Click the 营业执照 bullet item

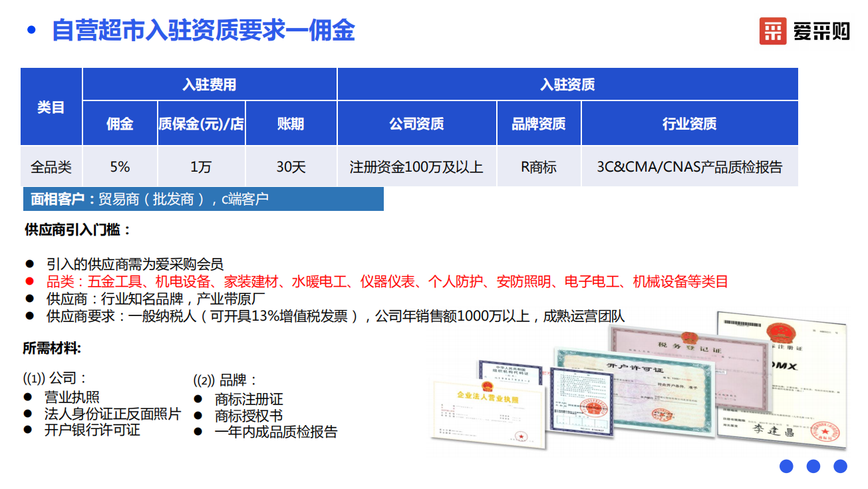click(x=72, y=397)
